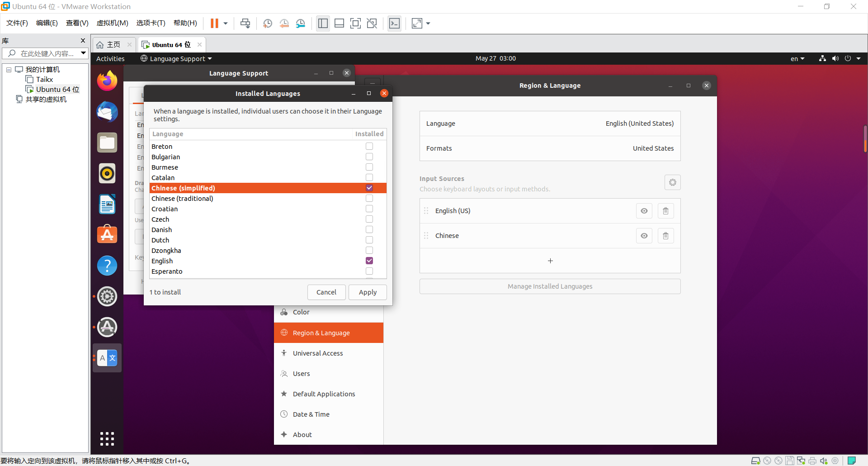Open the 虚拟机(M) menu
The height and width of the screenshot is (466, 868).
(x=113, y=23)
